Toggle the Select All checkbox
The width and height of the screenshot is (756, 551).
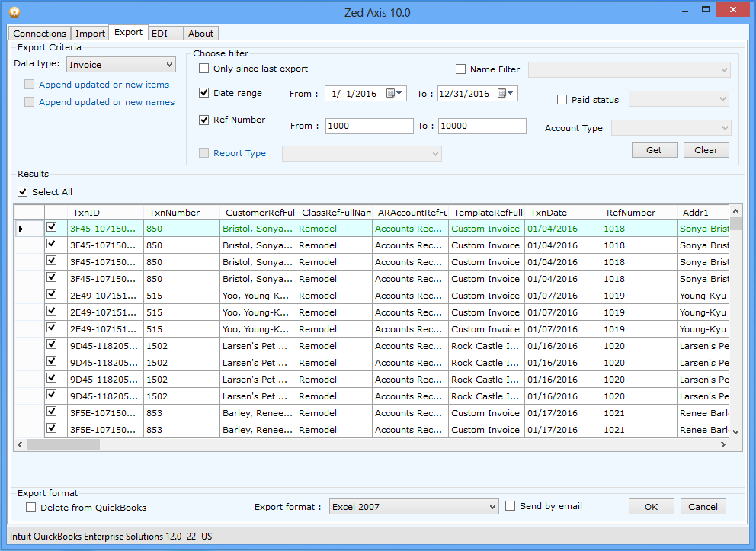23,192
